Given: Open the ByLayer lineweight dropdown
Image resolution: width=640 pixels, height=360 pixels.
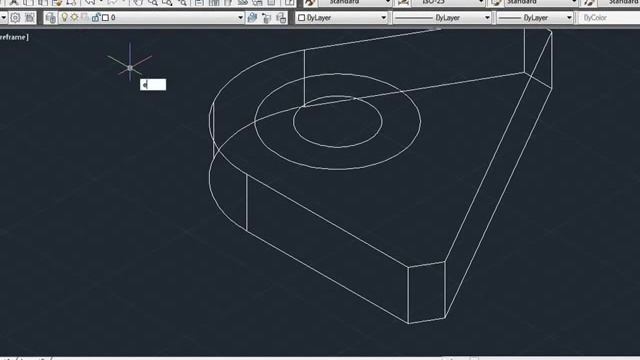Looking at the screenshot, I should coord(535,18).
